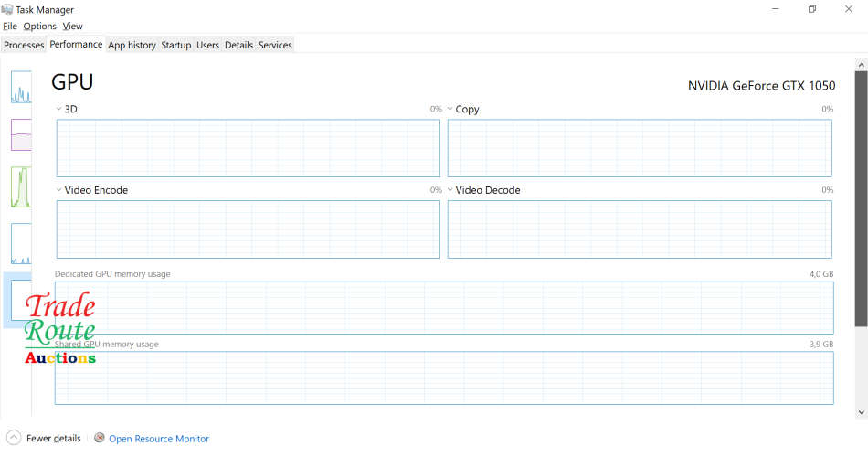
Task: Select the blue CPU graph thumbnail in sidebar
Action: tap(20, 87)
